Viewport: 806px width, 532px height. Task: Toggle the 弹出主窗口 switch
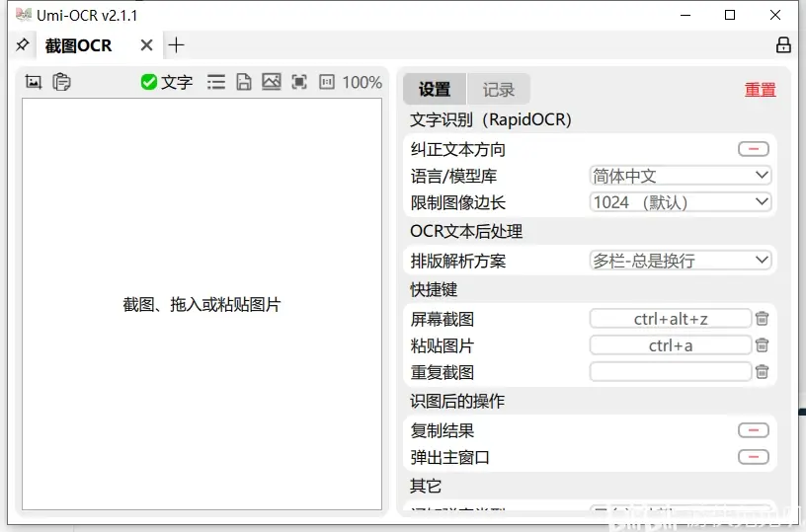click(754, 457)
